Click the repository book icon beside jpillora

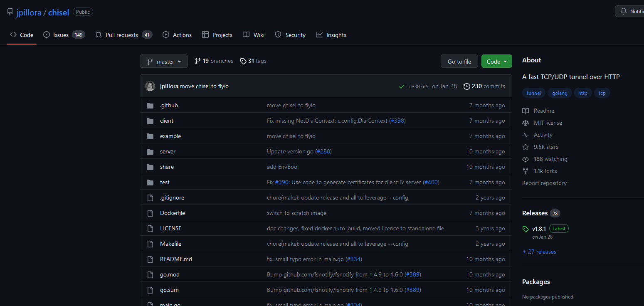pyautogui.click(x=10, y=12)
